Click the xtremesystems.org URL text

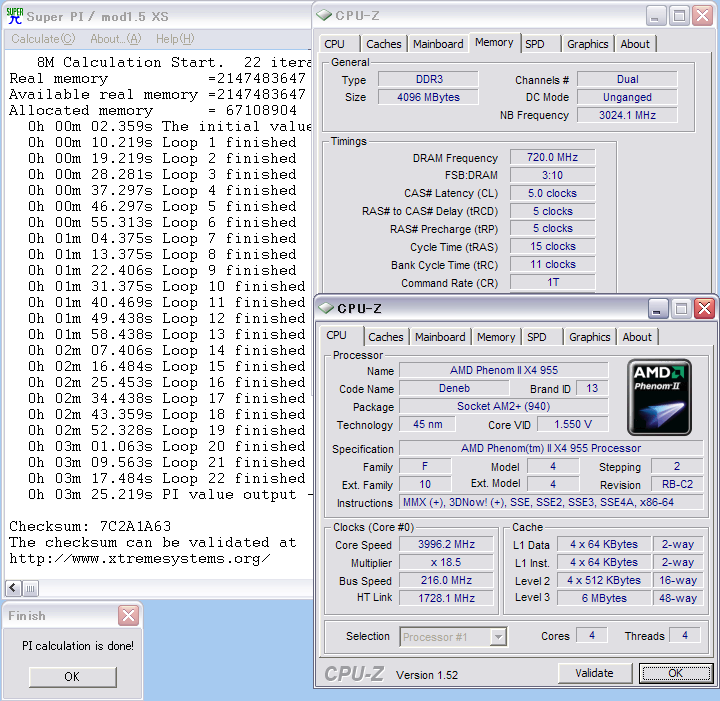point(140,559)
